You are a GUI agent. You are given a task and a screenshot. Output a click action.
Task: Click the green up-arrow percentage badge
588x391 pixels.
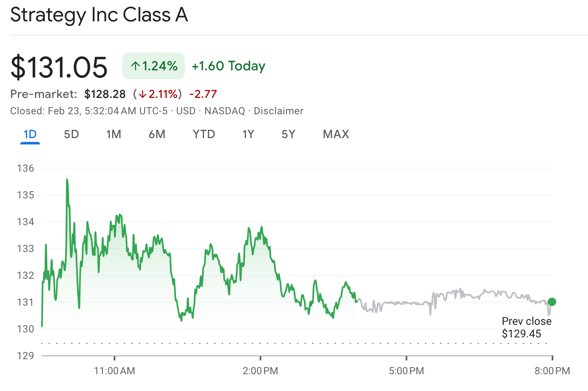153,66
